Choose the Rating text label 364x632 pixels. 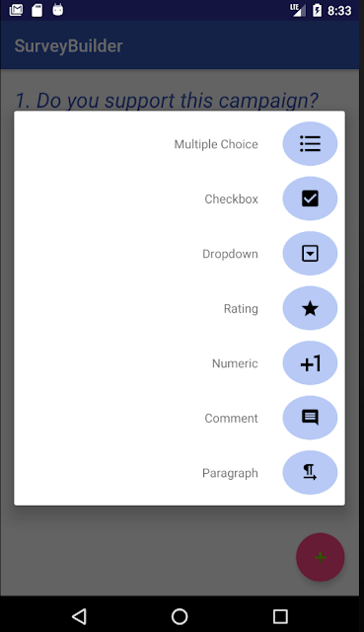pyautogui.click(x=241, y=309)
